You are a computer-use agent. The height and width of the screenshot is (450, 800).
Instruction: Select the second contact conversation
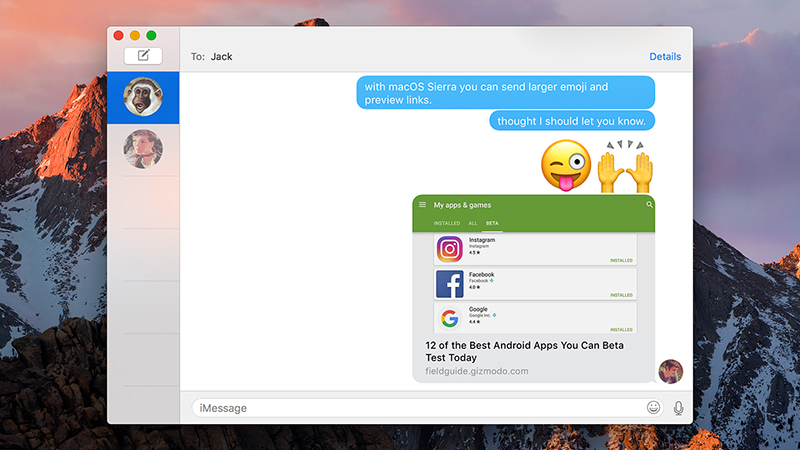(x=143, y=149)
